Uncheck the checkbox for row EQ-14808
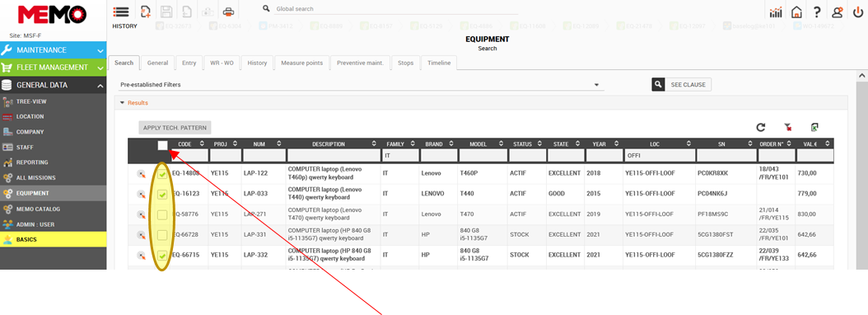This screenshot has height=315, width=868. coord(162,174)
